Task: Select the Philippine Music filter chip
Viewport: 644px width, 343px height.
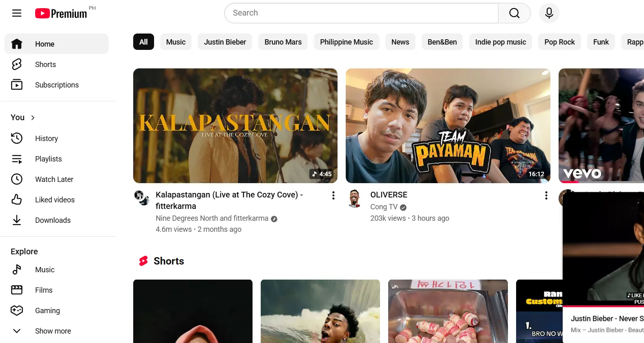Action: click(x=347, y=42)
